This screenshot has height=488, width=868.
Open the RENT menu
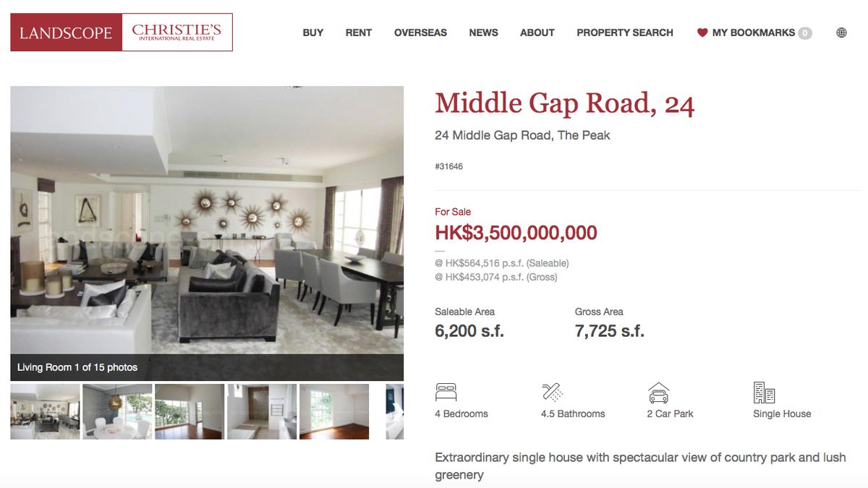pyautogui.click(x=359, y=33)
